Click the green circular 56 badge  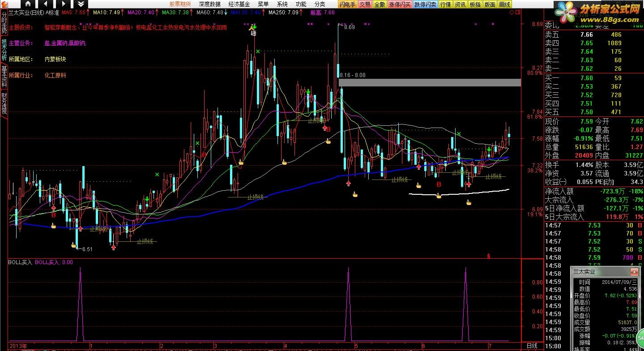640,339
